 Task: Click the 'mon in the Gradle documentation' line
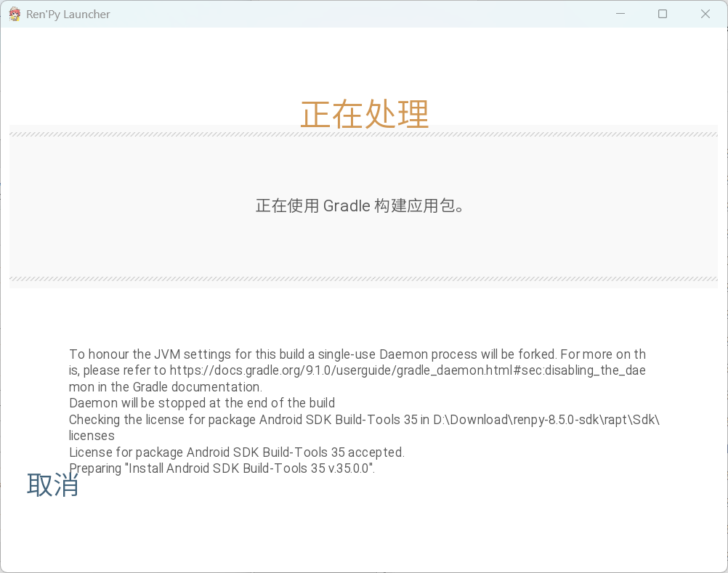point(166,387)
